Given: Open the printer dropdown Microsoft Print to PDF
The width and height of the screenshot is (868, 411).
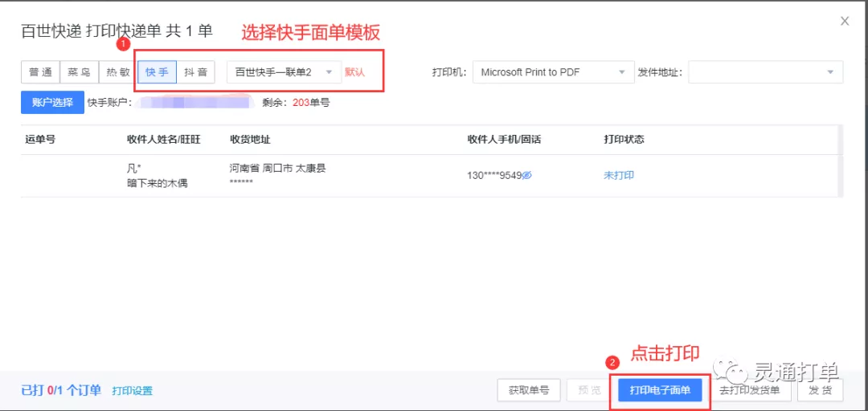Looking at the screenshot, I should tap(554, 72).
